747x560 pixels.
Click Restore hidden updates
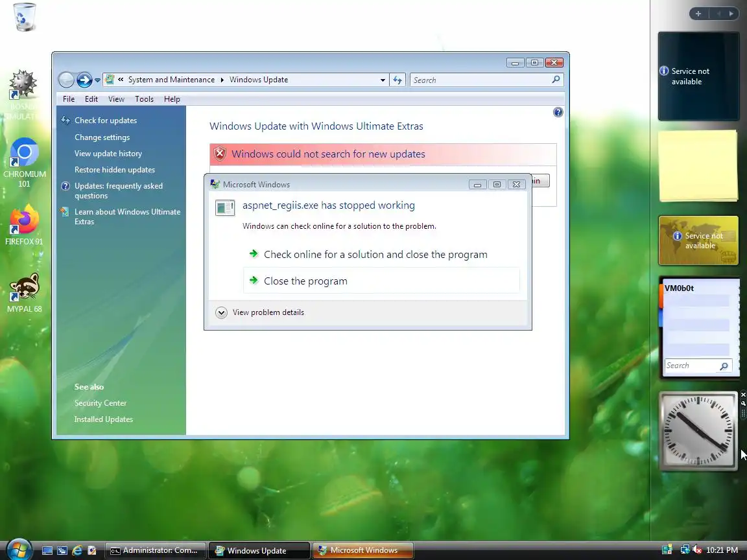tap(114, 170)
